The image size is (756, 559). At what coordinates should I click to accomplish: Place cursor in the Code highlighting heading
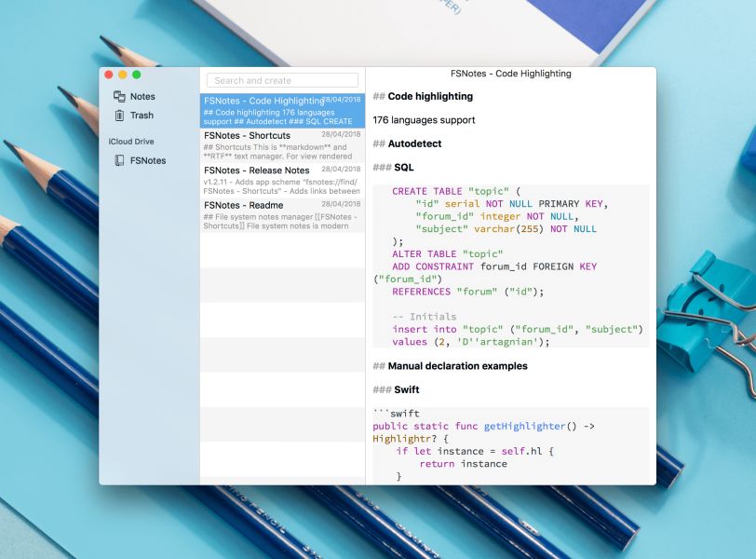point(430,96)
